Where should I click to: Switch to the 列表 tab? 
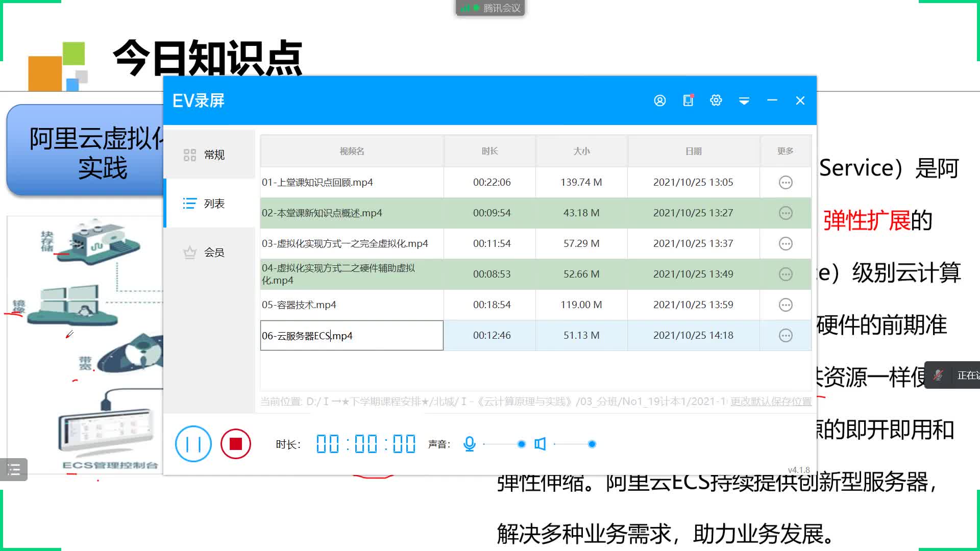209,204
